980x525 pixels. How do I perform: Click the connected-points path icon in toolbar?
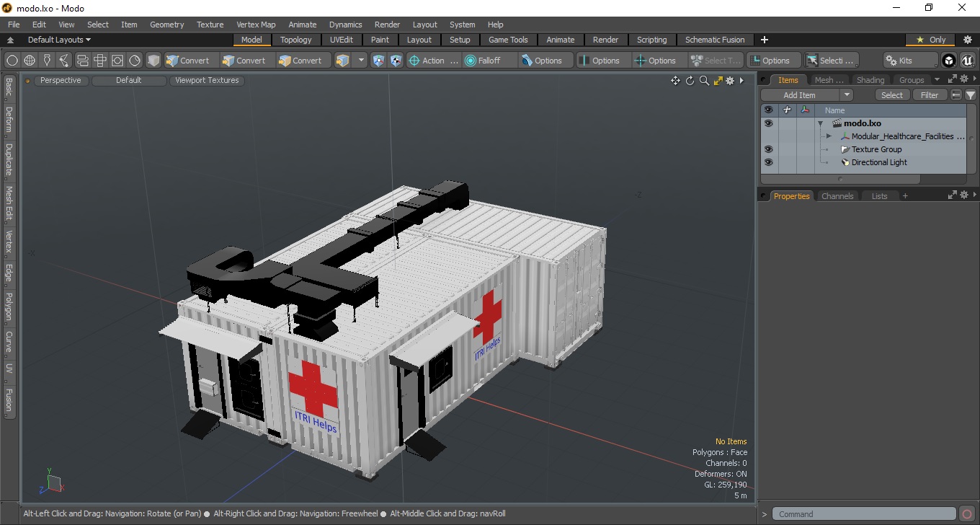[64, 61]
